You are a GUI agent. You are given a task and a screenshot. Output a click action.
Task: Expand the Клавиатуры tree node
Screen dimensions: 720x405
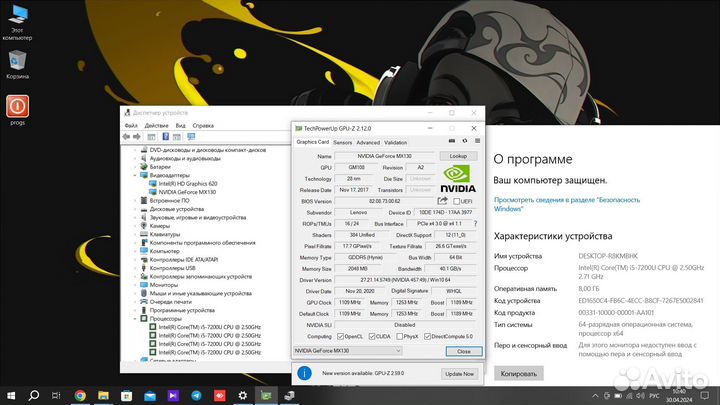(135, 234)
